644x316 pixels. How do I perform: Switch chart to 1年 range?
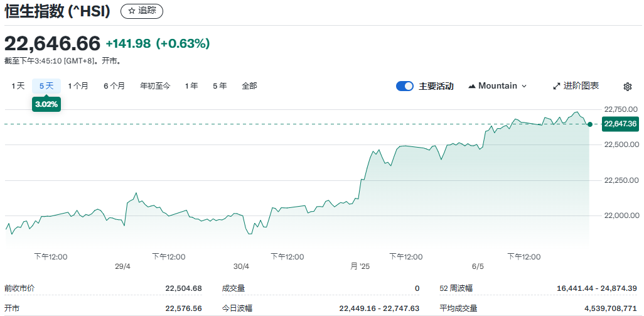pos(191,86)
